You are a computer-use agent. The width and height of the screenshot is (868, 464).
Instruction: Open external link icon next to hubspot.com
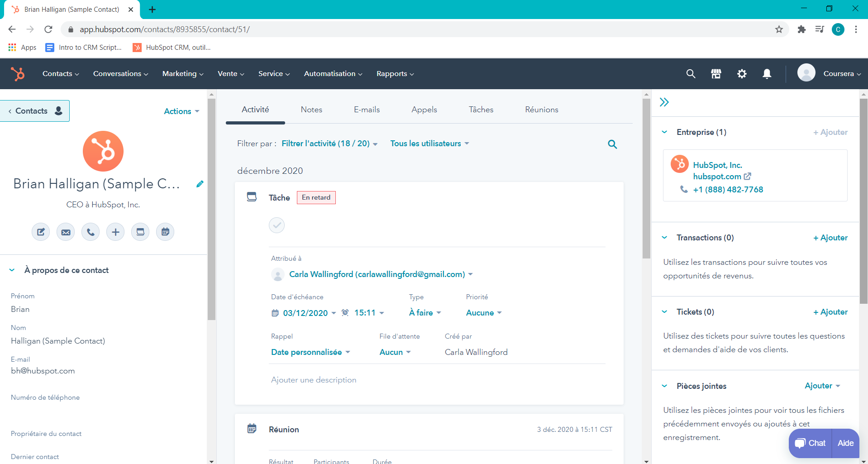(748, 176)
